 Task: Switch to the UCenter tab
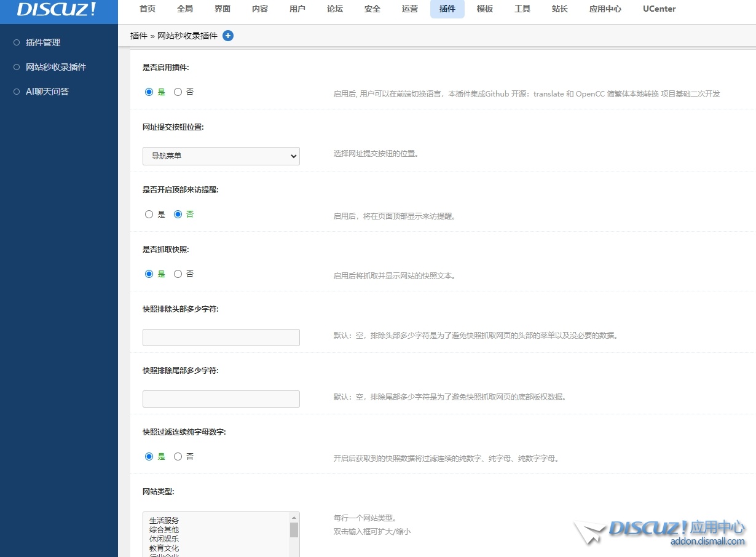[x=659, y=9]
